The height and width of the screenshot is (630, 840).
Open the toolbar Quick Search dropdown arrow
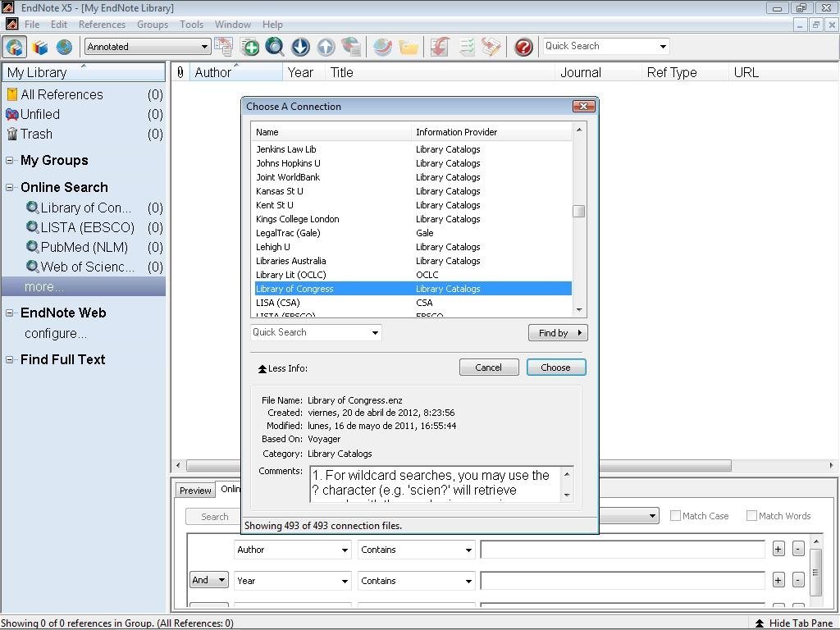coord(663,47)
